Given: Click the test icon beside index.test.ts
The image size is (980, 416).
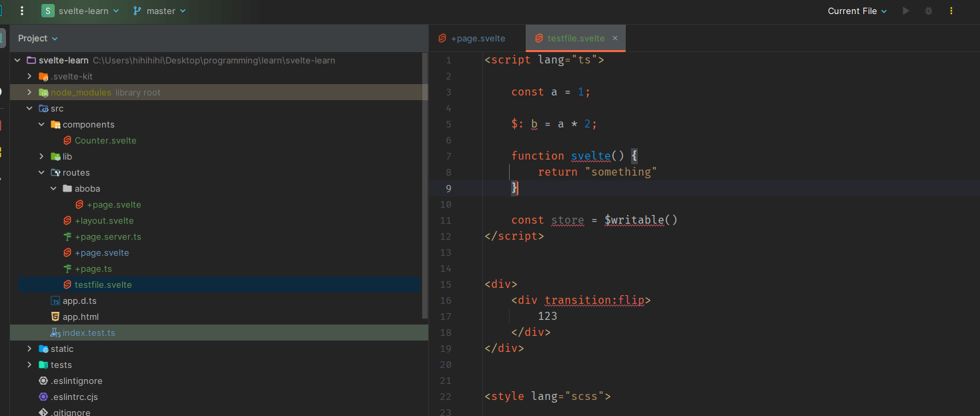Looking at the screenshot, I should tap(55, 333).
